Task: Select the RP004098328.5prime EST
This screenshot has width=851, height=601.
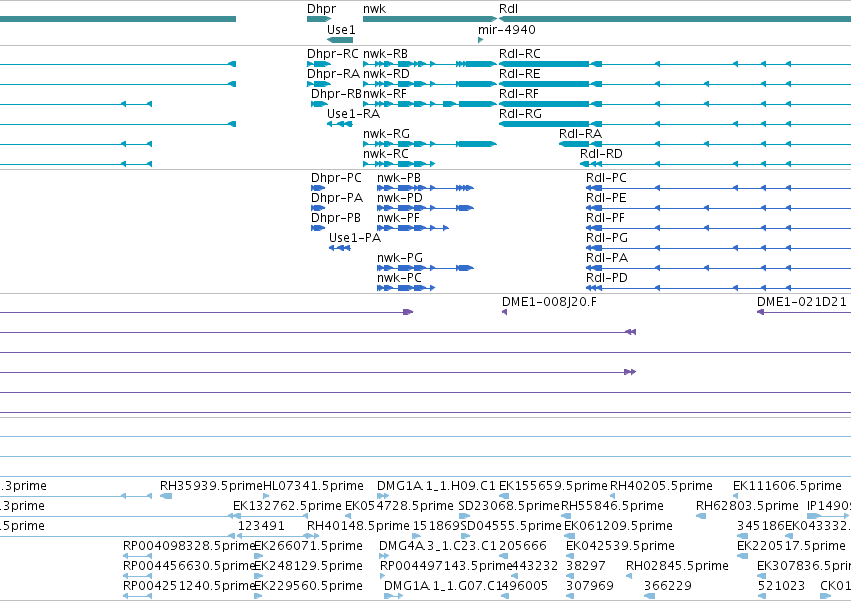Action: tap(137, 556)
